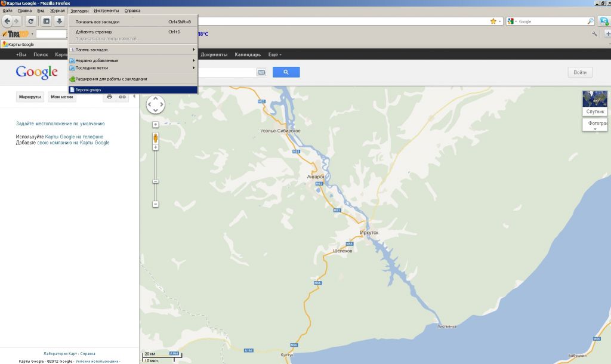Open the Ещё dropdown in Google bar
The height and width of the screenshot is (364, 611).
point(275,55)
